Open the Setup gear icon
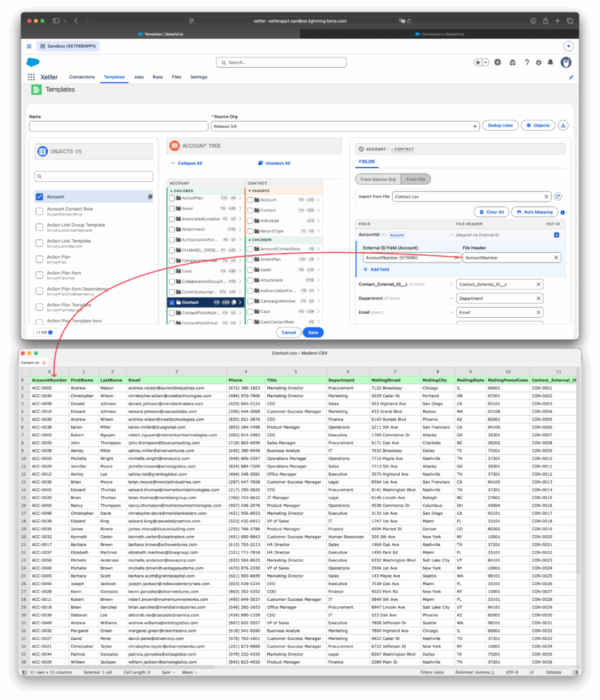This screenshot has width=600, height=700. (539, 62)
